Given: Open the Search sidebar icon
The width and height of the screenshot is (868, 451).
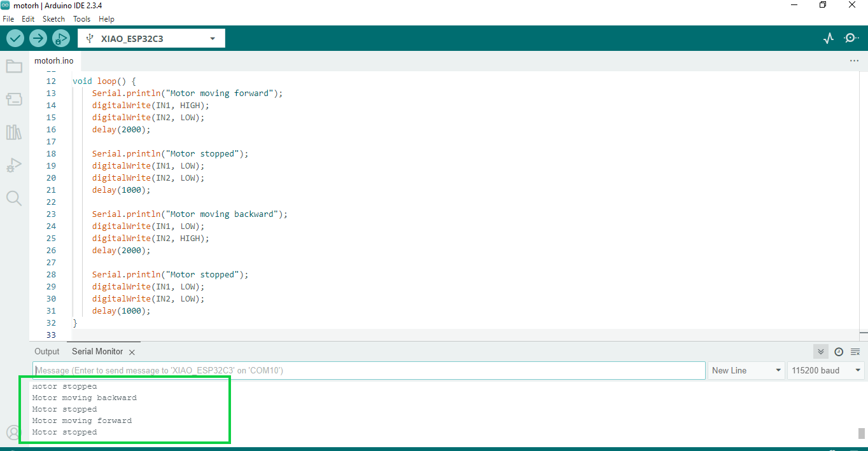Looking at the screenshot, I should (x=14, y=198).
